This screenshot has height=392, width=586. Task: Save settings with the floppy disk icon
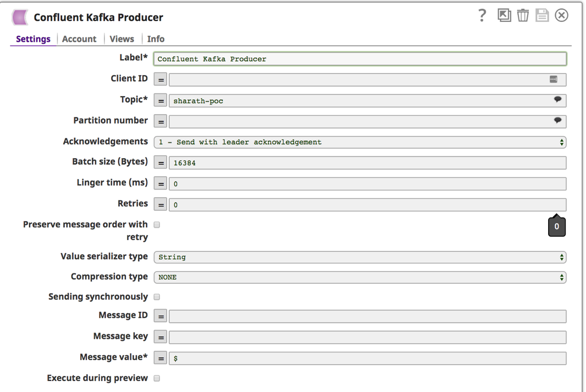pos(542,15)
